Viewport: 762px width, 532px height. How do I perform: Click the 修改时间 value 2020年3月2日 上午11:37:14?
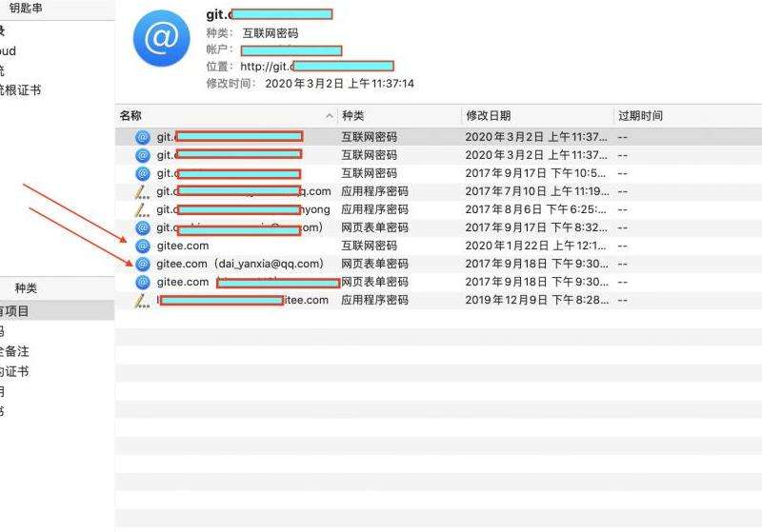pos(340,84)
